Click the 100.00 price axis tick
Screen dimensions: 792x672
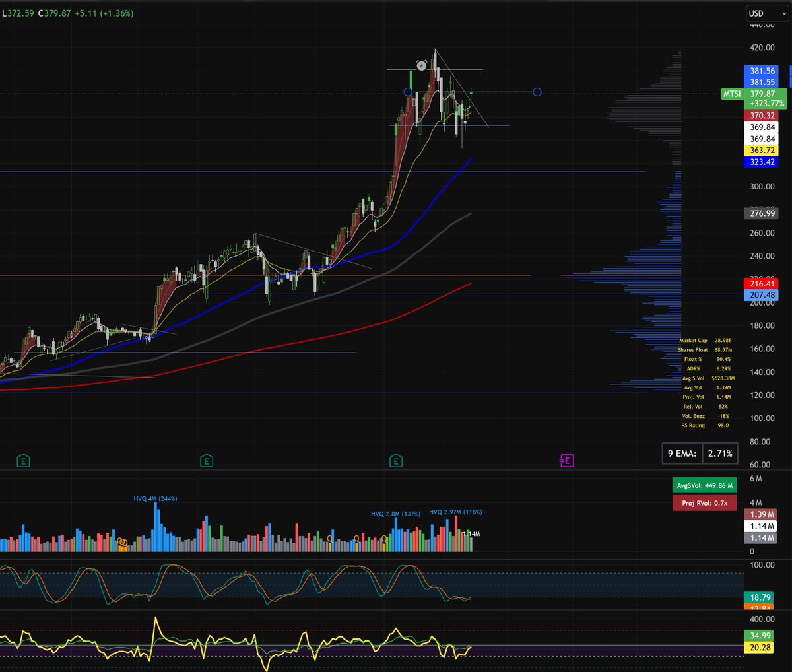coord(762,419)
